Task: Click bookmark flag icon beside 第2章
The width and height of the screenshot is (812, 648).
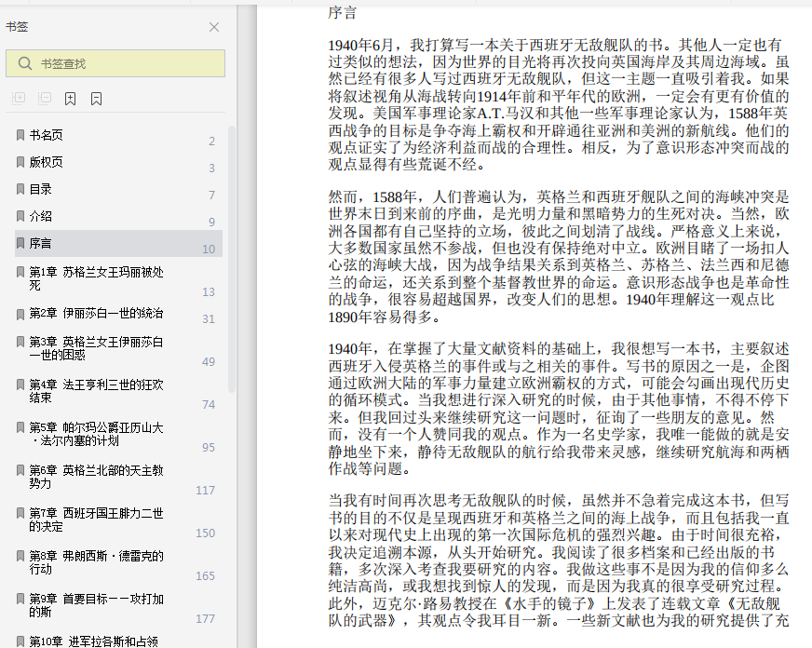Action: click(x=20, y=314)
